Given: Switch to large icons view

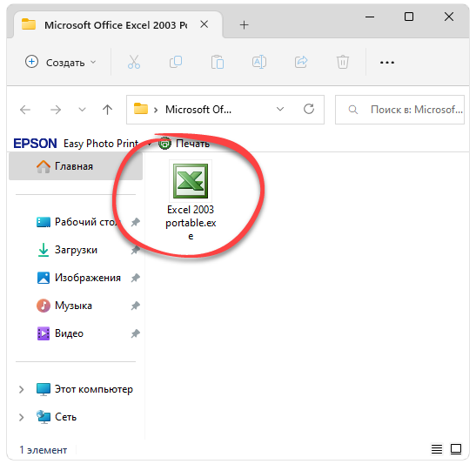Looking at the screenshot, I should [x=456, y=449].
